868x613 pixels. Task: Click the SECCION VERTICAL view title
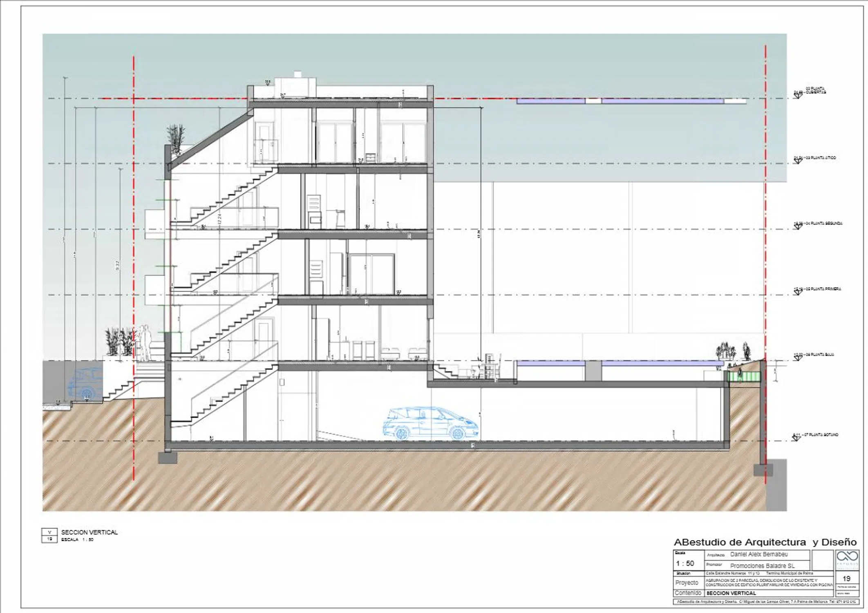pyautogui.click(x=89, y=532)
